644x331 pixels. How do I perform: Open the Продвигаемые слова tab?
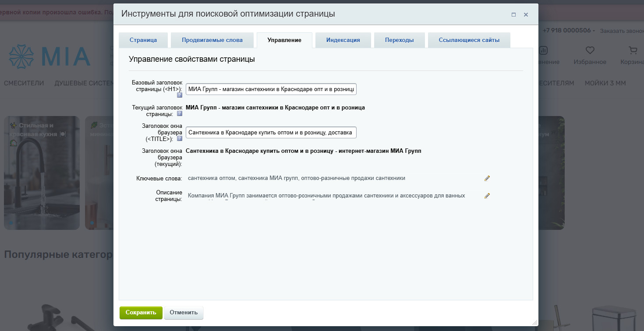[212, 40]
